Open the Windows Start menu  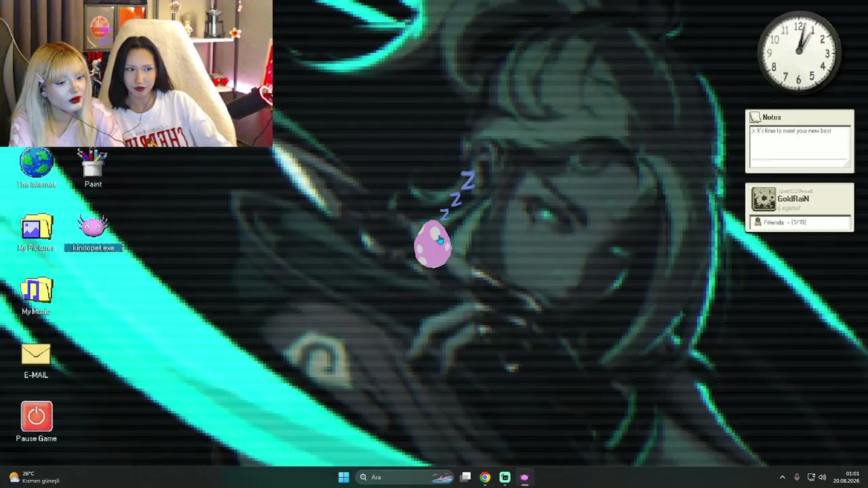(344, 477)
